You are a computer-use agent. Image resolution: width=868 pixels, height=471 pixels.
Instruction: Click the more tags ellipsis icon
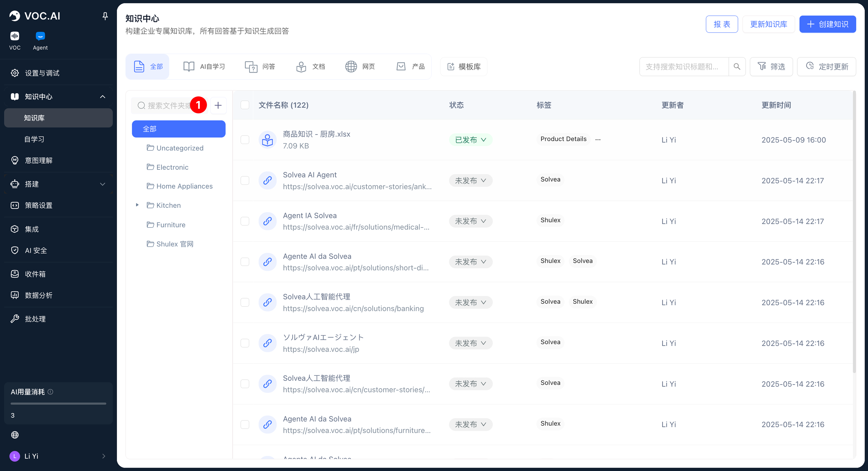point(598,139)
